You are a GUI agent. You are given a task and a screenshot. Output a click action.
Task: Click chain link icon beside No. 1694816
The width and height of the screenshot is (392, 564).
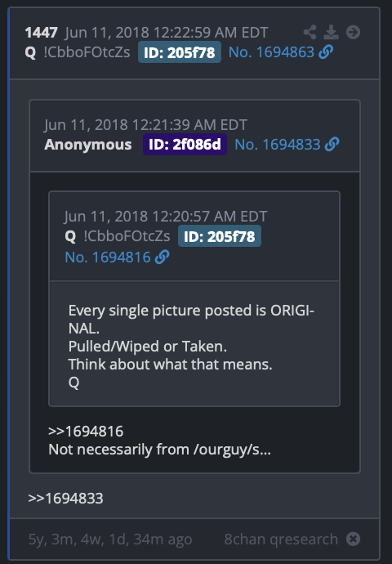162,257
